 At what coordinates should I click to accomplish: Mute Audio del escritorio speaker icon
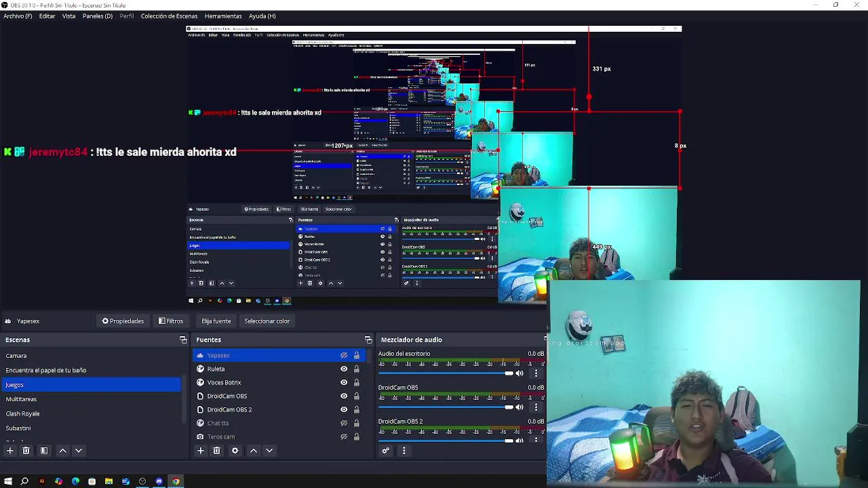(519, 373)
